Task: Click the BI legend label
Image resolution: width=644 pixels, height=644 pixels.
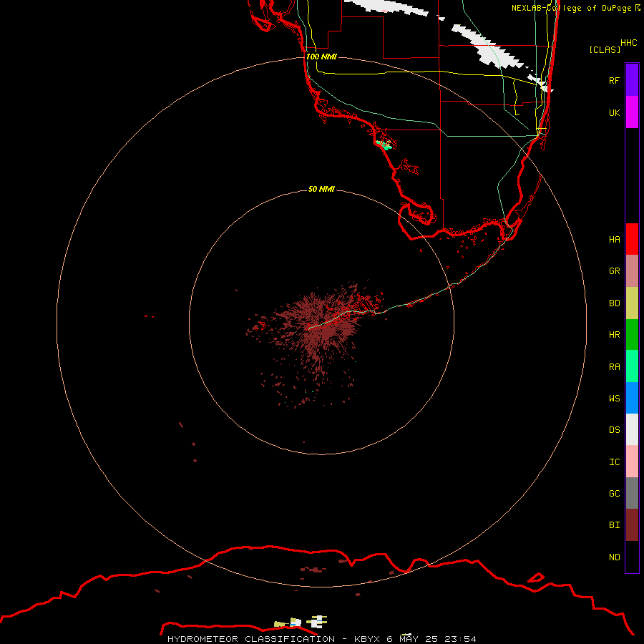Action: (614, 525)
